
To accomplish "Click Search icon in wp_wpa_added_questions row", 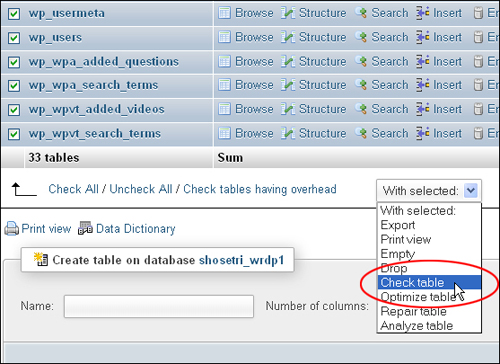I will [x=361, y=61].
